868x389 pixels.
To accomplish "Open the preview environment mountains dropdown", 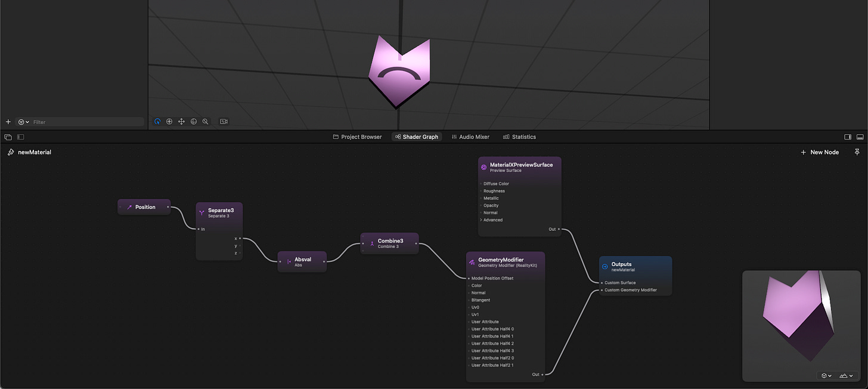I will click(x=846, y=376).
